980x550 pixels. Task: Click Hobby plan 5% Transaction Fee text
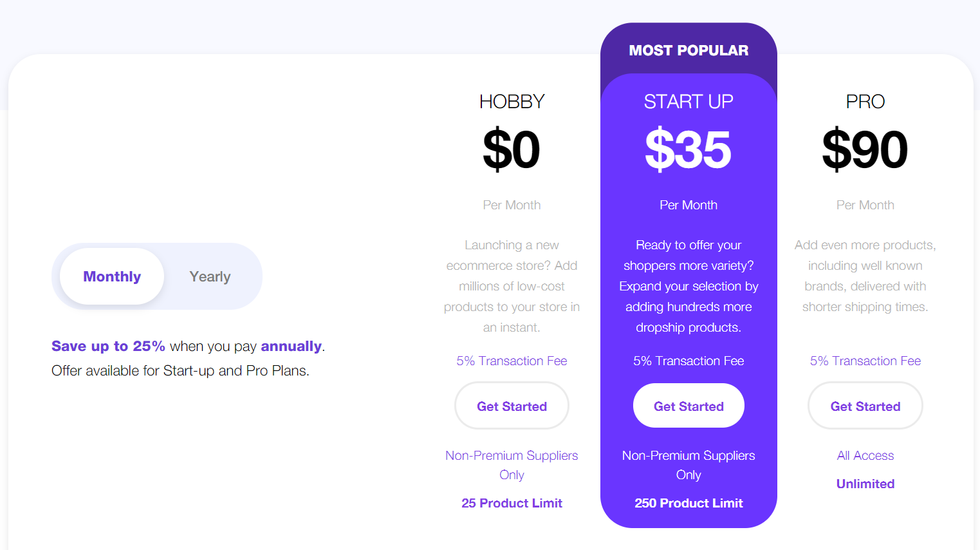point(512,361)
